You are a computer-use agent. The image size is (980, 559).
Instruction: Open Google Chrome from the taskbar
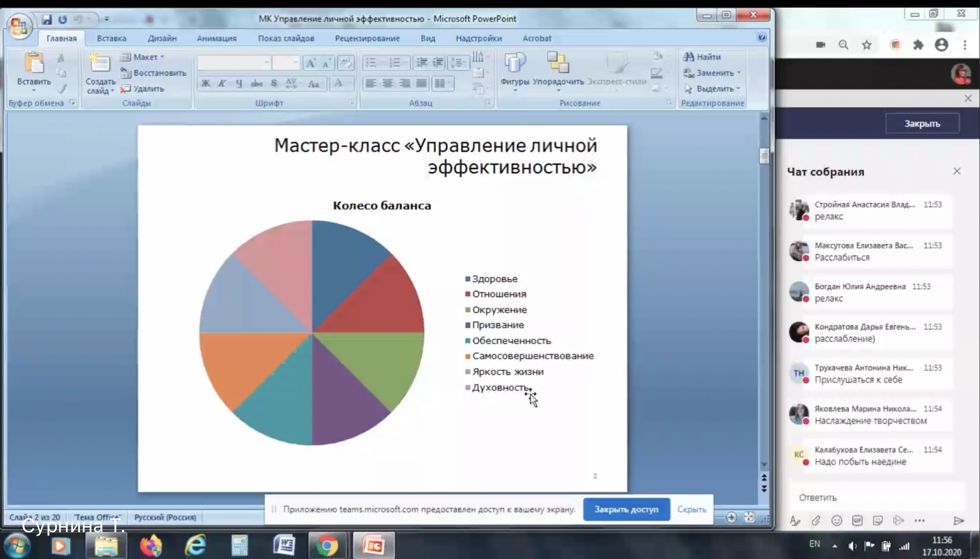point(327,546)
